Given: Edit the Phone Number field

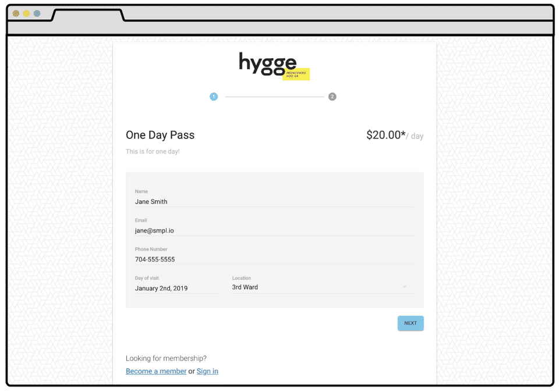Looking at the screenshot, I should [274, 259].
